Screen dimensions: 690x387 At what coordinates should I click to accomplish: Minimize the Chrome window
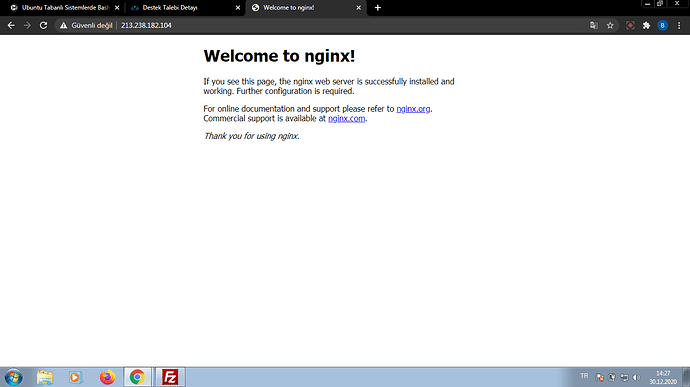click(647, 4)
